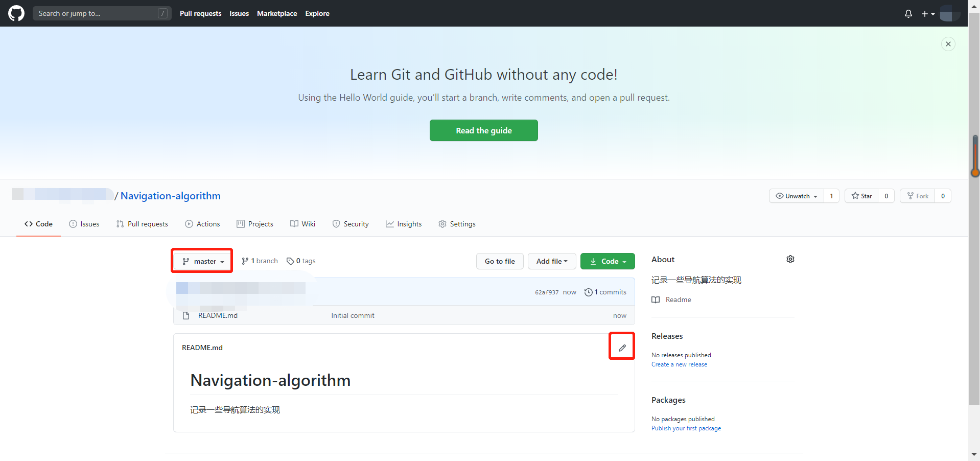
Task: Switch to the Security tab
Action: click(351, 224)
